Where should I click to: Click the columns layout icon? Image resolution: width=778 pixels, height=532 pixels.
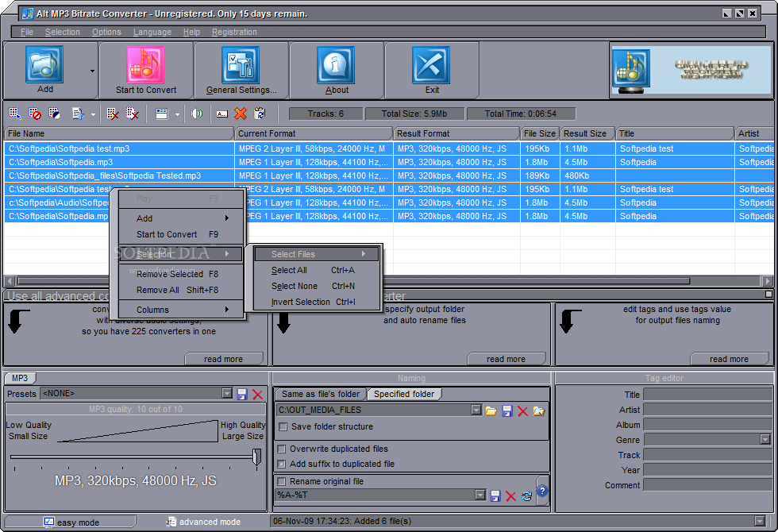click(162, 114)
